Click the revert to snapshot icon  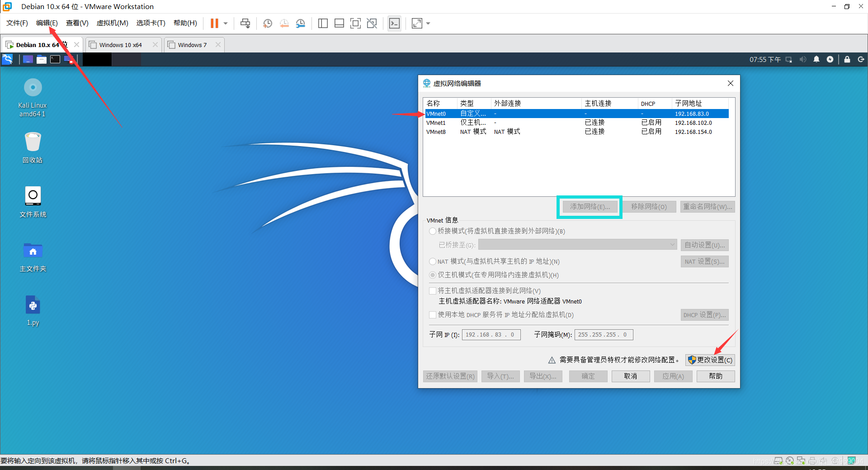click(284, 23)
